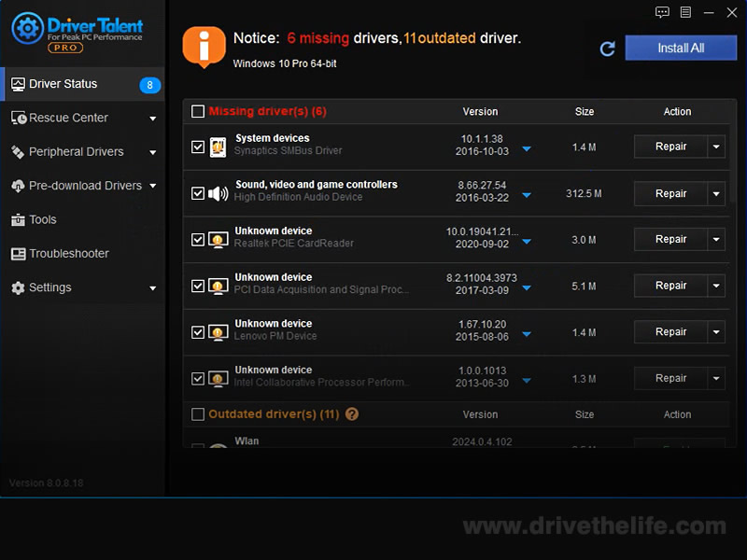Click the Version 8.0.8.18 label
The height and width of the screenshot is (560, 747).
point(46,483)
